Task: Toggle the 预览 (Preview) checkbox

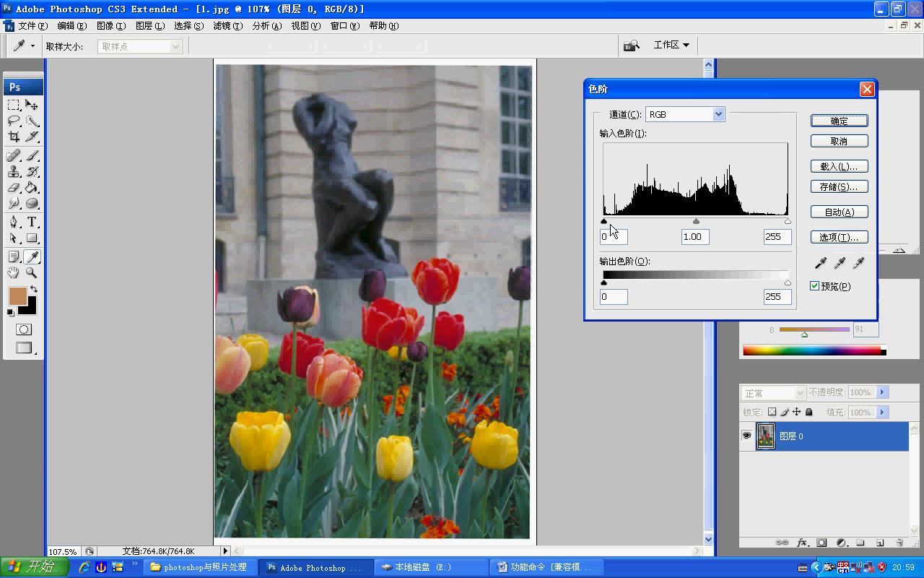Action: 814,286
